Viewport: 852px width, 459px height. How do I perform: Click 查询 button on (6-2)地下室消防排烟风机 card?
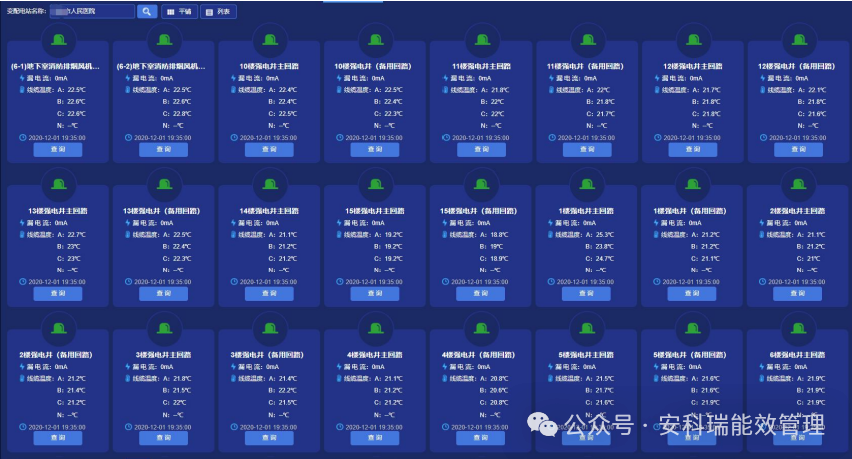(x=164, y=149)
